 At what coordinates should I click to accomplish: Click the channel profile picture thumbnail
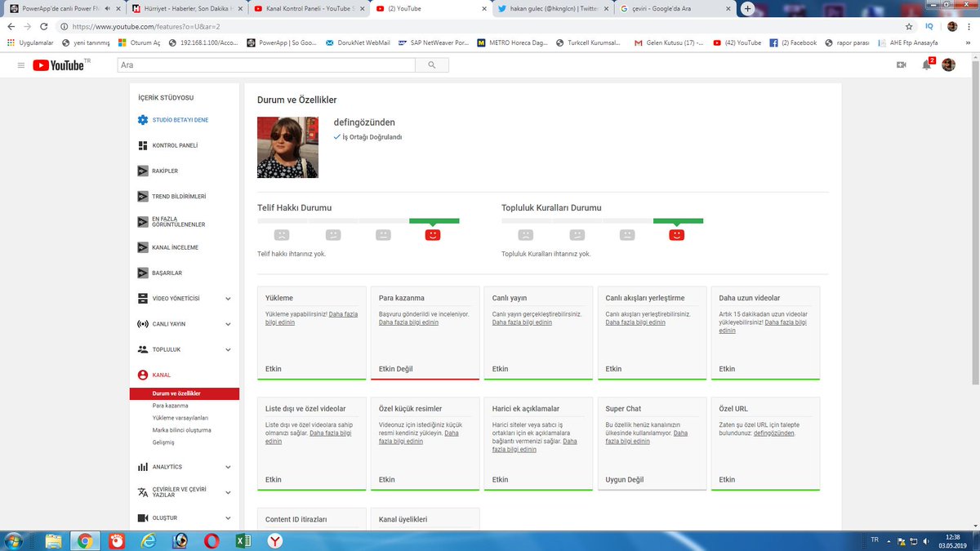[287, 147]
